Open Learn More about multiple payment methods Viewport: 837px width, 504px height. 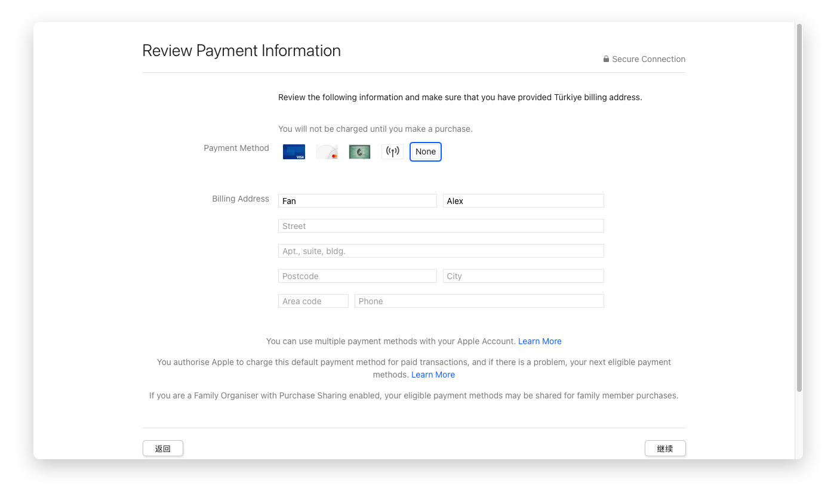pos(540,341)
